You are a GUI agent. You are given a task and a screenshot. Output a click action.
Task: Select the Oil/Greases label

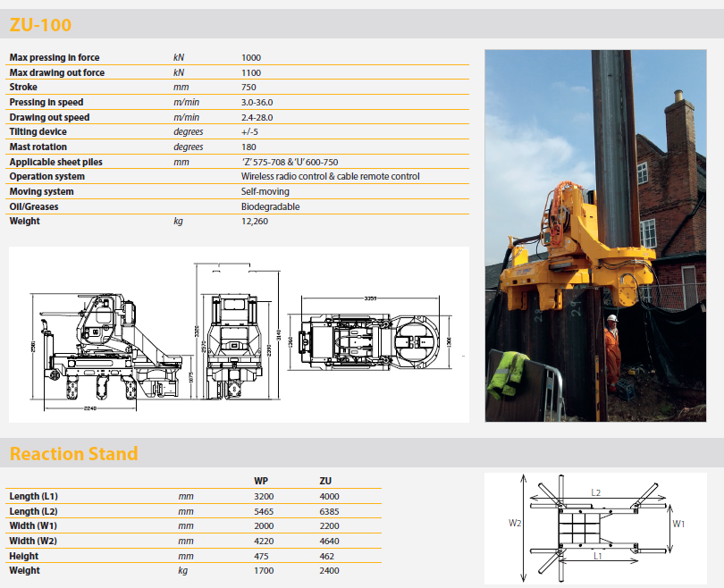(x=34, y=206)
